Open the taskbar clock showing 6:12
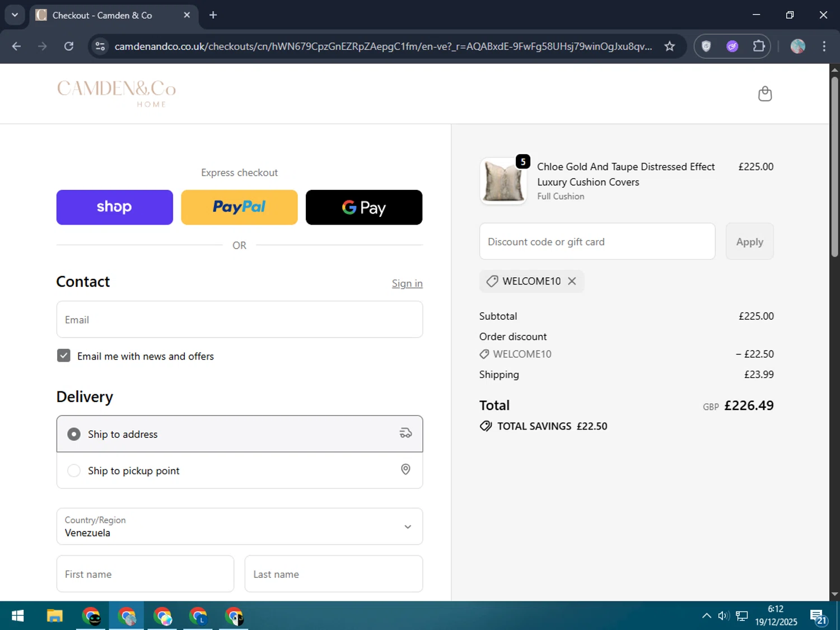840x630 pixels. coord(776,615)
